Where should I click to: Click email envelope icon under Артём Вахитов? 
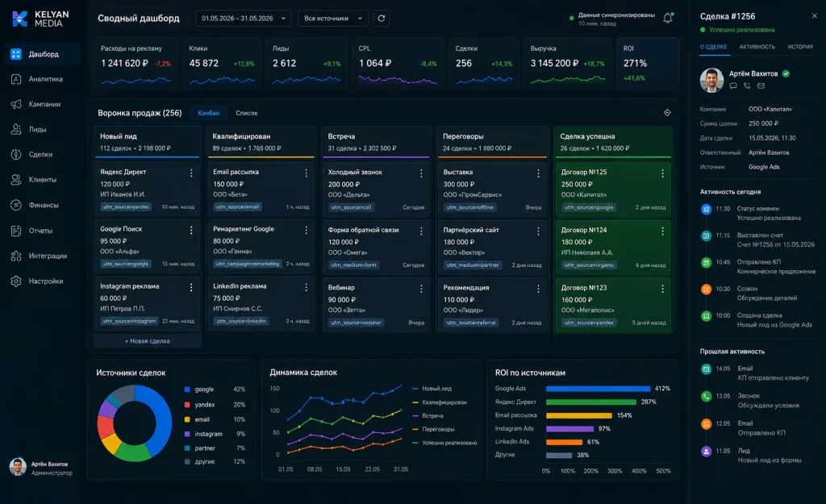(x=761, y=85)
